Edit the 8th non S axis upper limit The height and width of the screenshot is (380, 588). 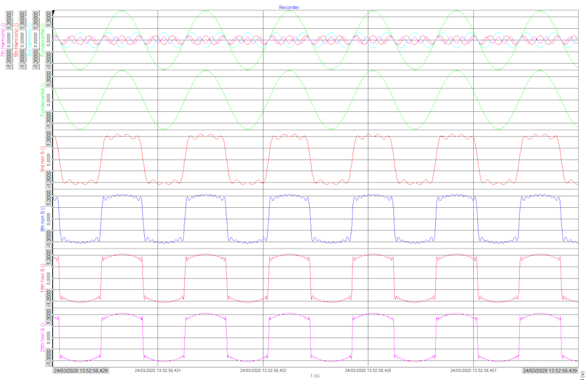(49, 197)
